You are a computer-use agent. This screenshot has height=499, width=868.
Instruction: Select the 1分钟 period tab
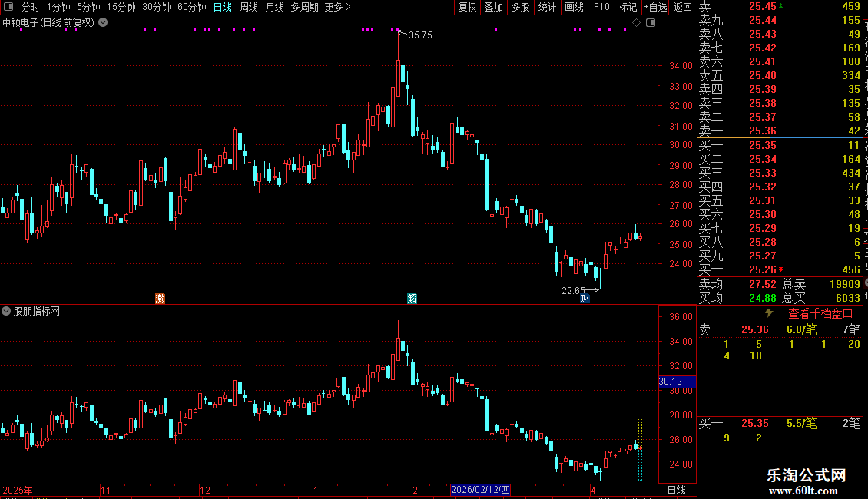click(58, 7)
